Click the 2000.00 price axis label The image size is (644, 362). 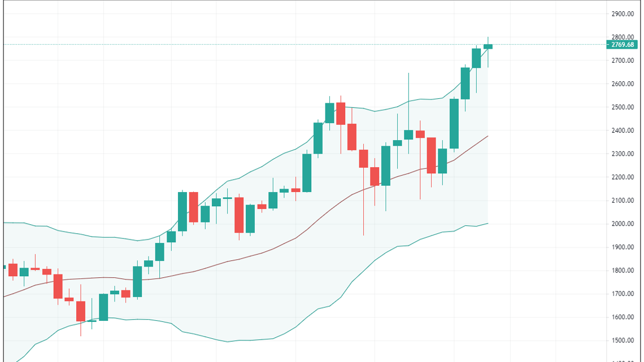click(623, 224)
